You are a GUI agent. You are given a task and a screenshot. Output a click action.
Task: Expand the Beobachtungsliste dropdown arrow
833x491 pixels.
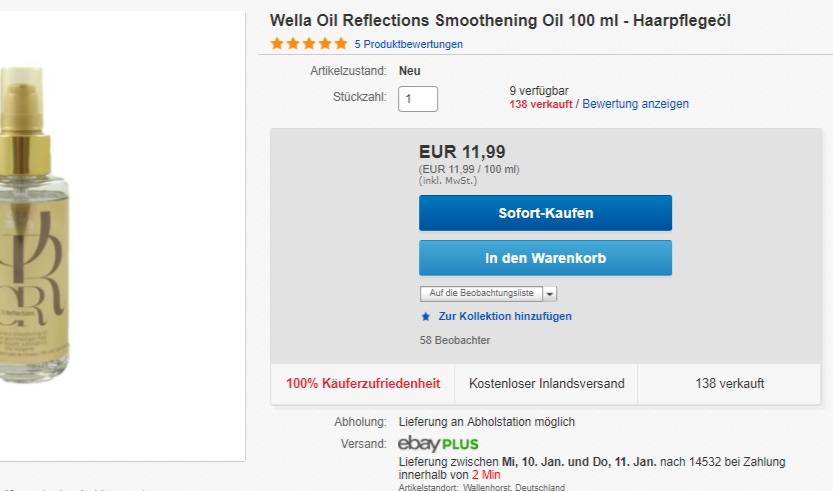click(x=550, y=294)
